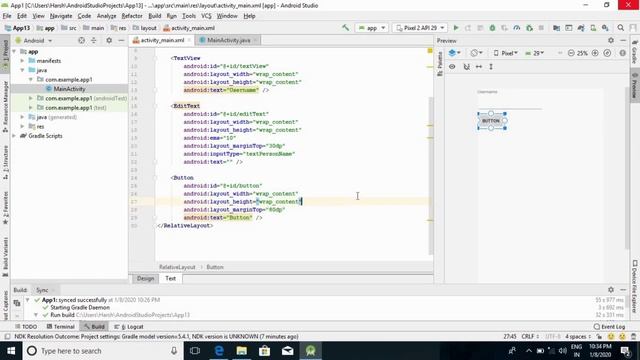Toggle Palette strip in Preview
Image resolution: width=640 pixels, height=360 pixels.
(x=440, y=63)
